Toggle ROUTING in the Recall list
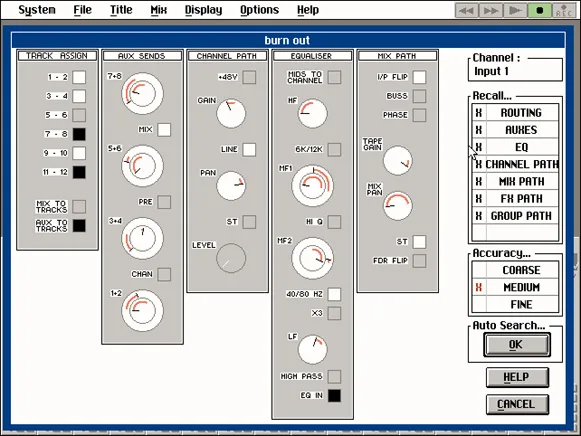 [x=515, y=113]
